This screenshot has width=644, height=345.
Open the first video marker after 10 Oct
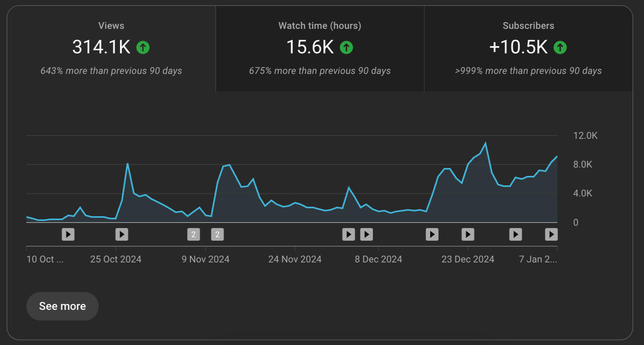coord(68,234)
